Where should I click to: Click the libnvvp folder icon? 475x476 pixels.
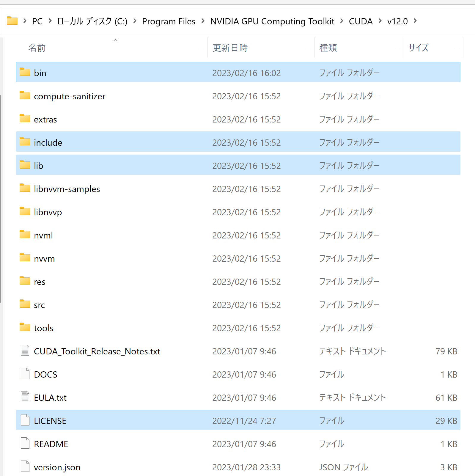(x=25, y=211)
